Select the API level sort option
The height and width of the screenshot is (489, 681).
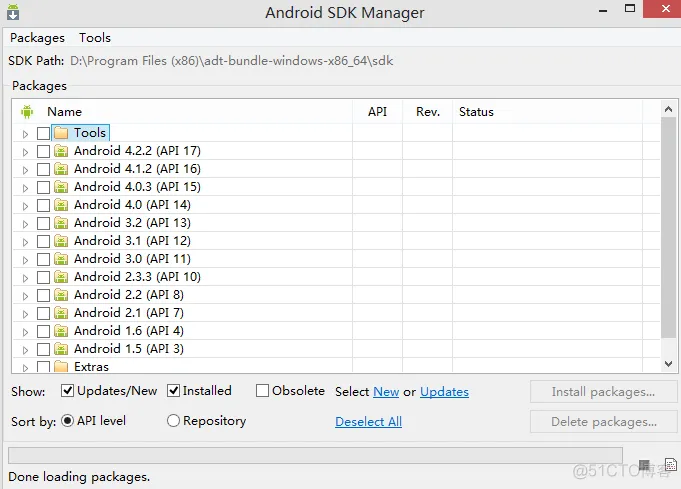(x=67, y=420)
